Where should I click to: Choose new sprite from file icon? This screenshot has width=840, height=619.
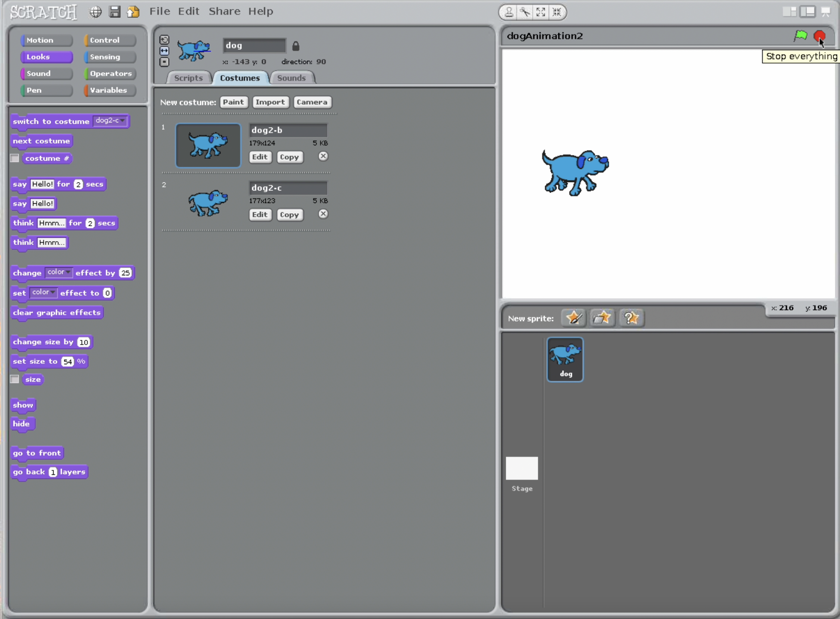[602, 318]
